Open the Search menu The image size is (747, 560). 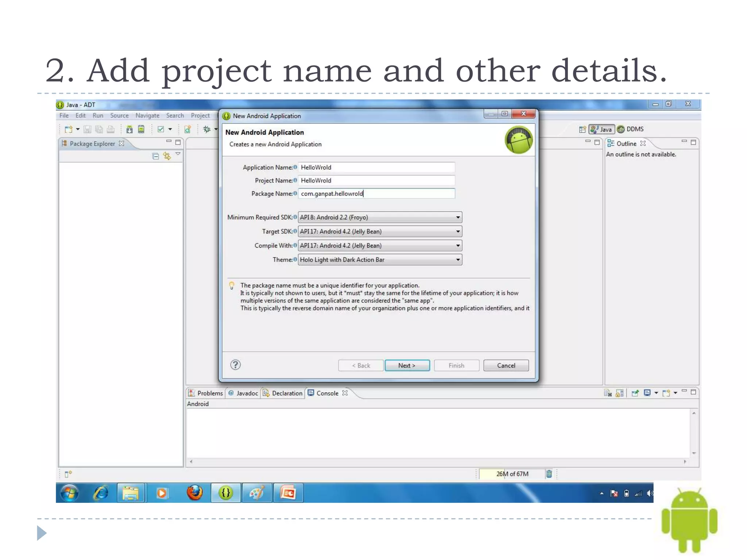175,116
